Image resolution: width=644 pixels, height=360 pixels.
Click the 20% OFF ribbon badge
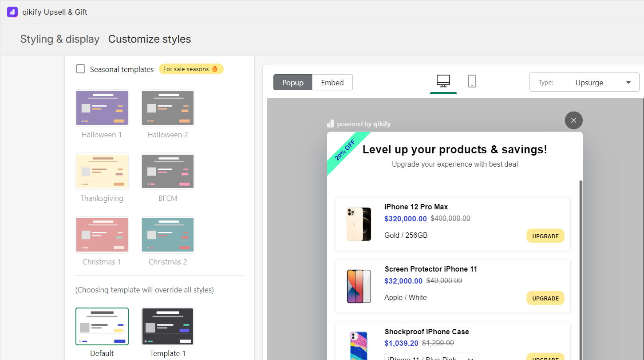[x=346, y=151]
